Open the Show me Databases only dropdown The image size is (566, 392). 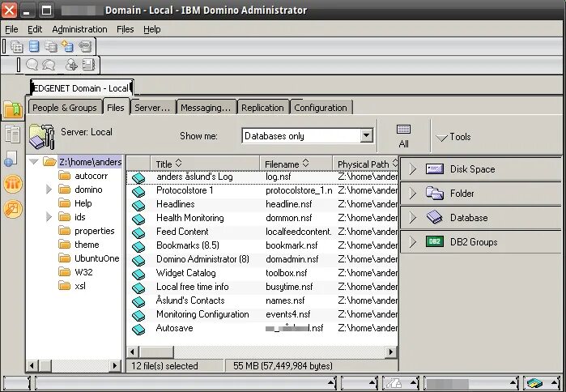click(366, 136)
